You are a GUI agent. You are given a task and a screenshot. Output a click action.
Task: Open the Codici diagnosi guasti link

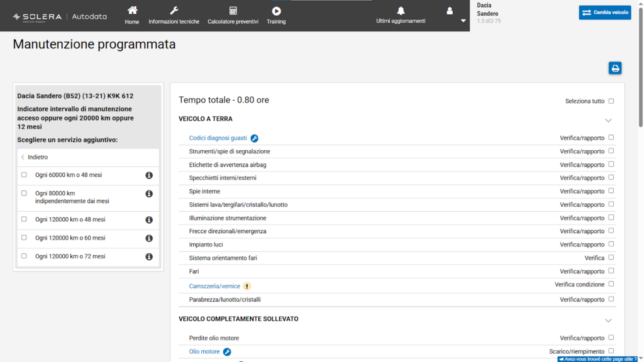[x=218, y=138]
